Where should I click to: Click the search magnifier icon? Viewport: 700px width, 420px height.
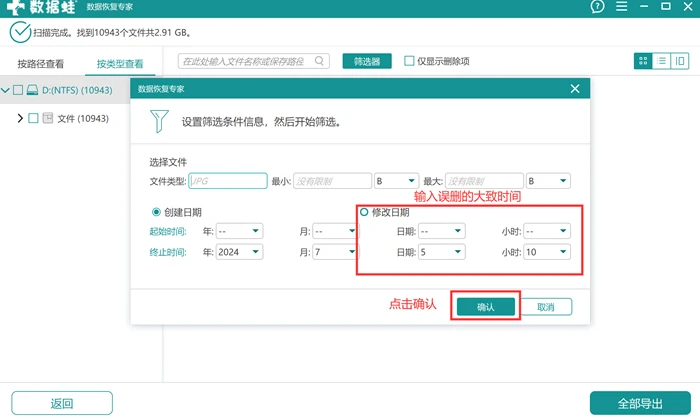point(319,61)
